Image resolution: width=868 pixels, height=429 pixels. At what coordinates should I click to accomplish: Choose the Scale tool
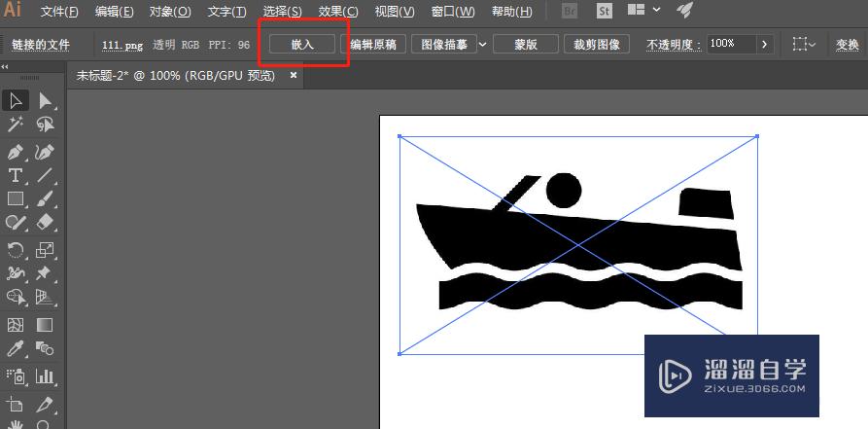[x=45, y=250]
